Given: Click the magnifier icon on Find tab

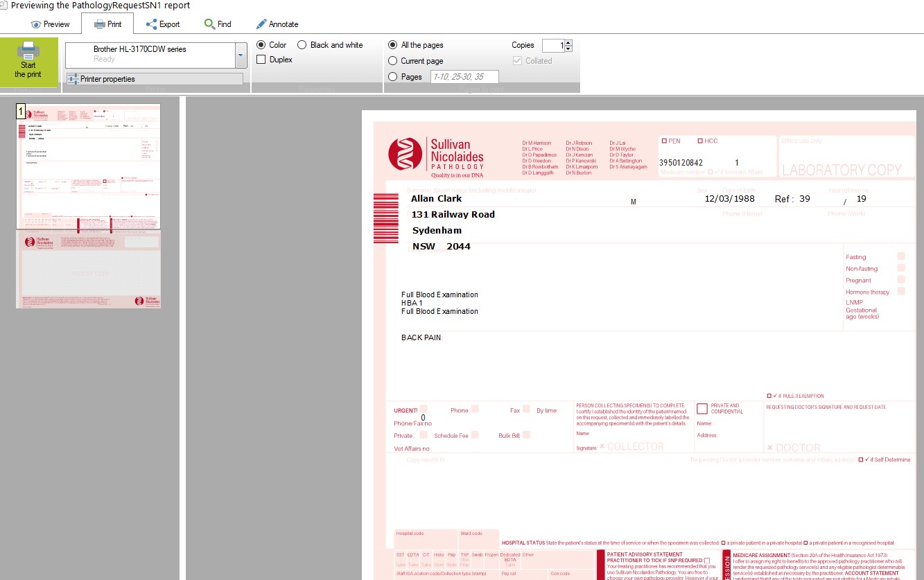Looking at the screenshot, I should (x=209, y=24).
